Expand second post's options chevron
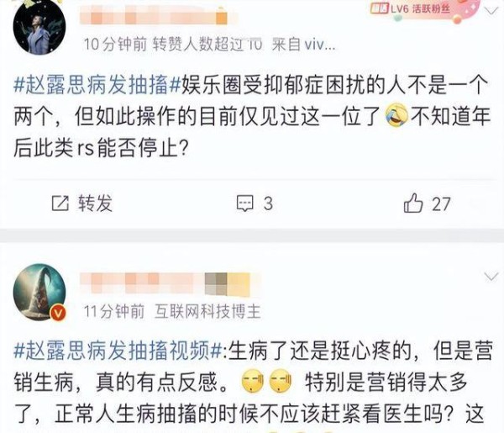 pyautogui.click(x=491, y=277)
